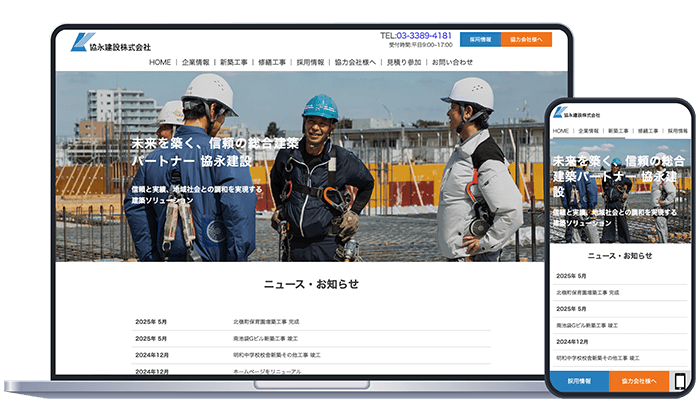Click the laptop hero heading 未来を築く、信頼の総合建築パートナー
Viewport: 700px width, 404px height.
click(215, 152)
